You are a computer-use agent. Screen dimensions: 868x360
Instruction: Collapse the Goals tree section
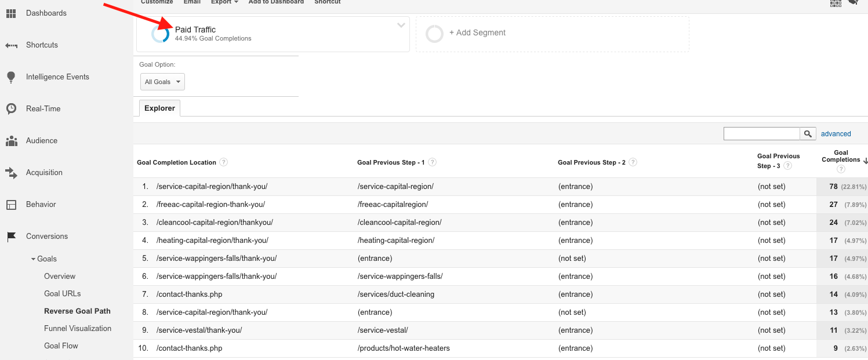[x=34, y=259]
